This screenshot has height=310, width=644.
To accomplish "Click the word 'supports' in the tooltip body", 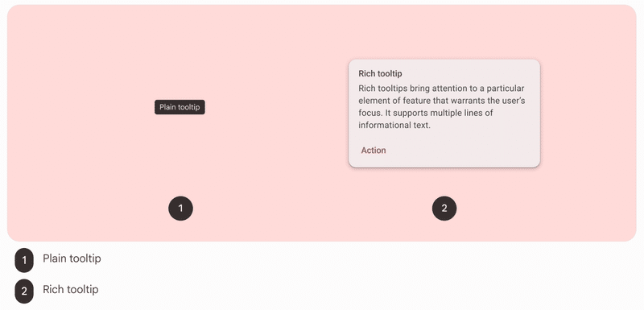I will 408,114.
